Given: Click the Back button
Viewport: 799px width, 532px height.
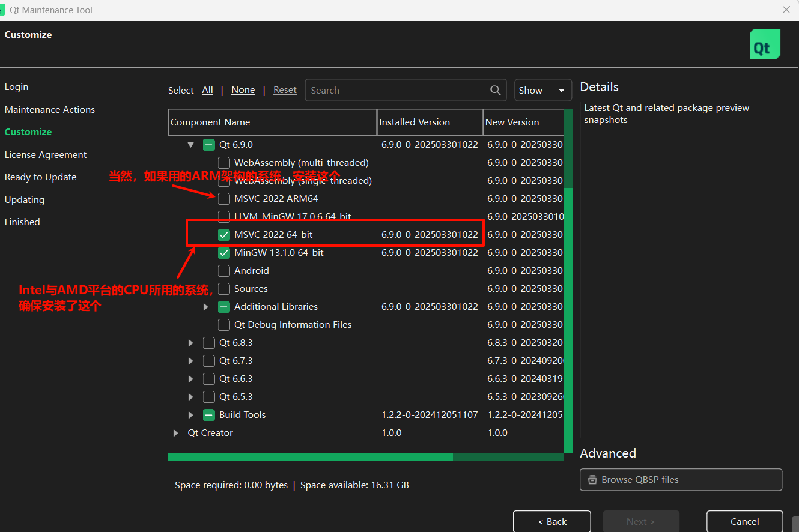Looking at the screenshot, I should [552, 521].
